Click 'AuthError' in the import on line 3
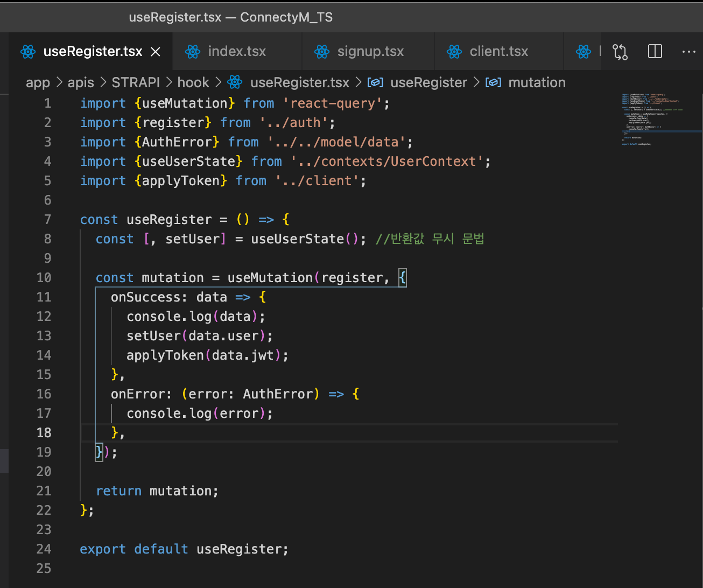Screen dimensions: 703x588 (177, 142)
